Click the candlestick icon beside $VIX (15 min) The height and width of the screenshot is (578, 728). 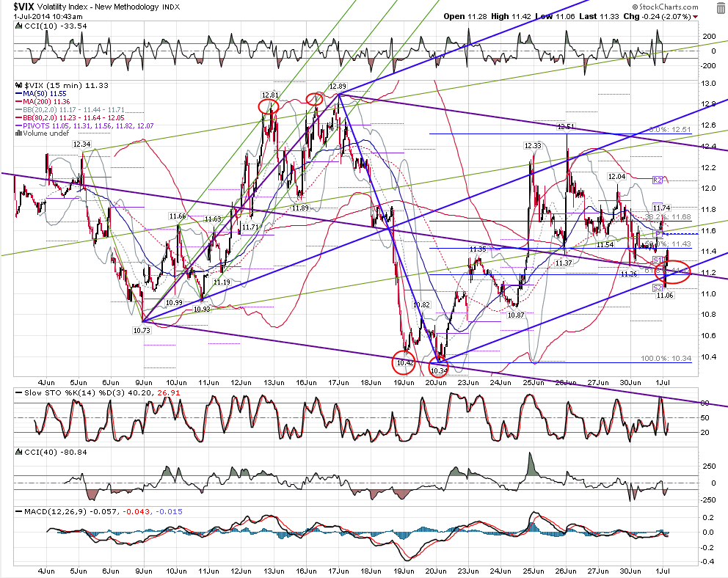point(19,85)
